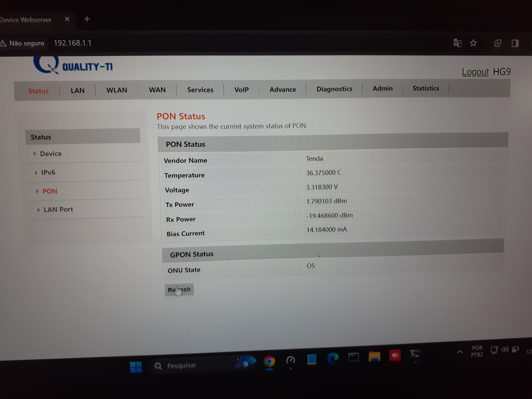Open Microsoft Edge from the taskbar
532x399 pixels.
[333, 358]
